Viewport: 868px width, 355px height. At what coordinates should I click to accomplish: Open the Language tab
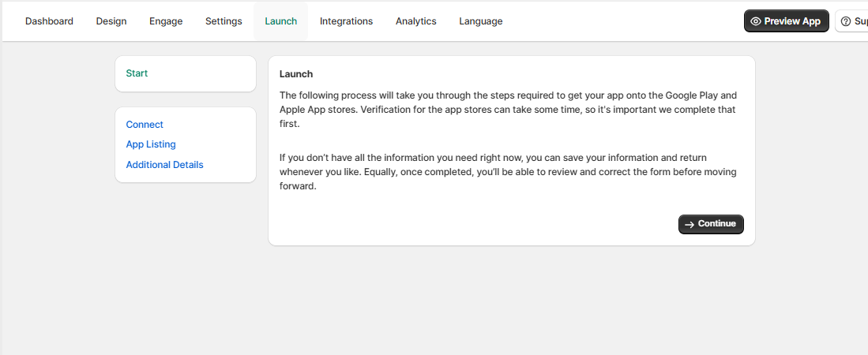[x=481, y=21]
